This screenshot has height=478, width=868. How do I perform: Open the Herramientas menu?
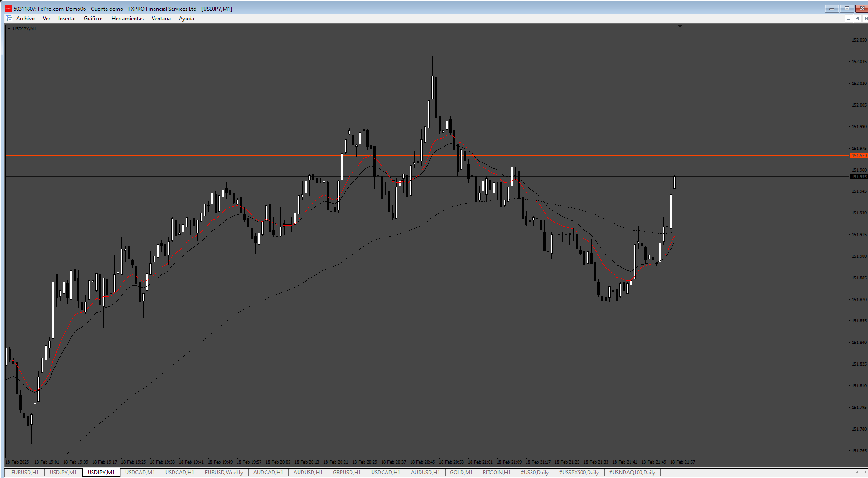pos(127,19)
